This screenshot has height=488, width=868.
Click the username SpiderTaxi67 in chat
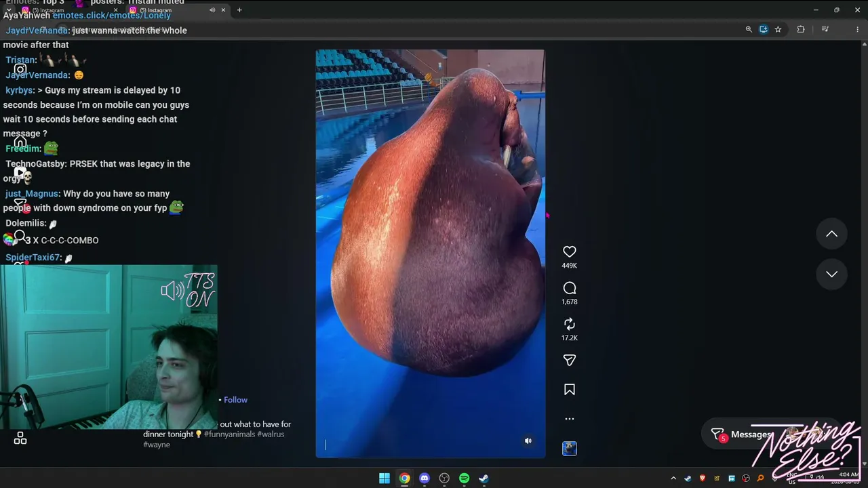point(34,258)
